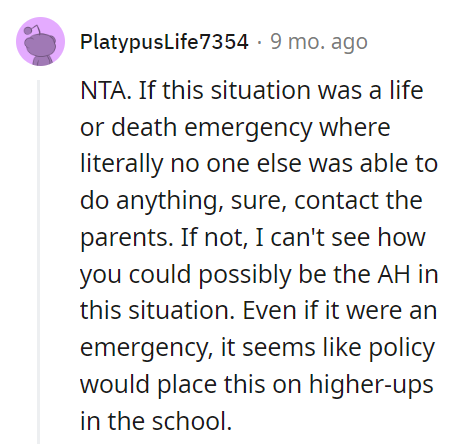Click the word 'higher-ups' in the comment
This screenshot has width=455, height=444.
[x=371, y=384]
